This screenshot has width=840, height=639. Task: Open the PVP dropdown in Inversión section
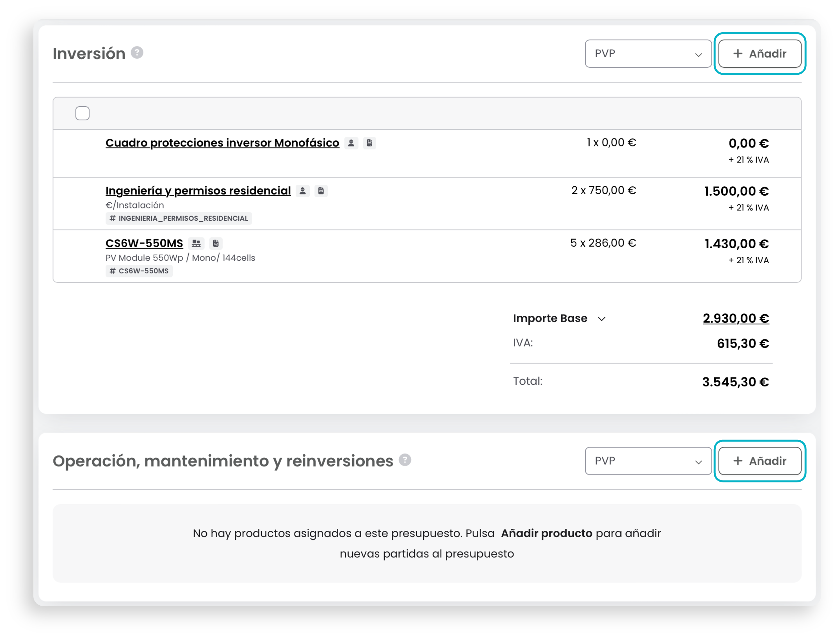[x=648, y=54]
